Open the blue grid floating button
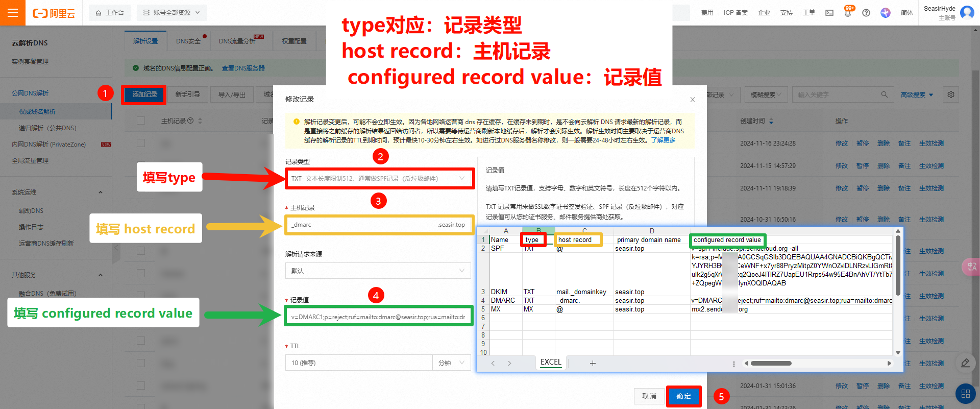 (965, 394)
